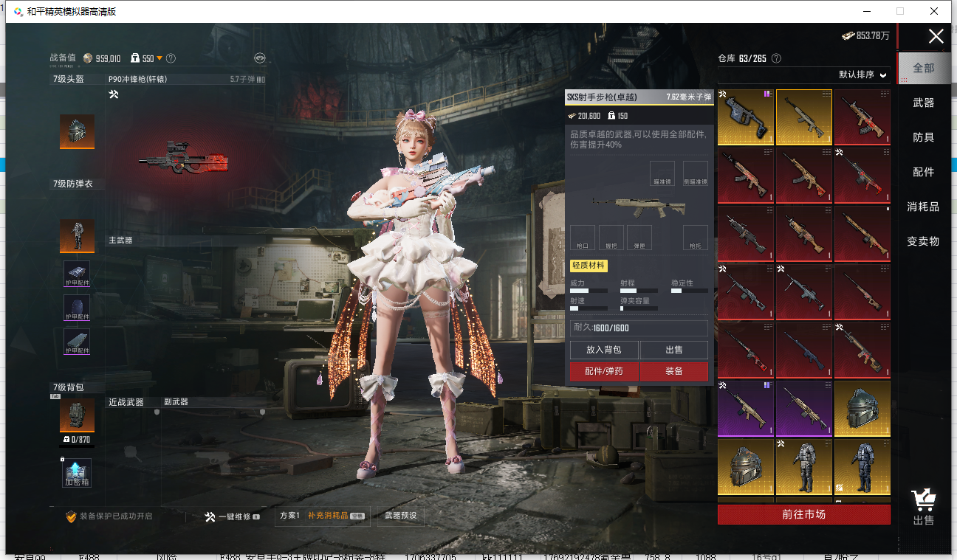The width and height of the screenshot is (957, 560).
Task: Select the 副武器 secondary weapon slot
Action: pos(176,402)
